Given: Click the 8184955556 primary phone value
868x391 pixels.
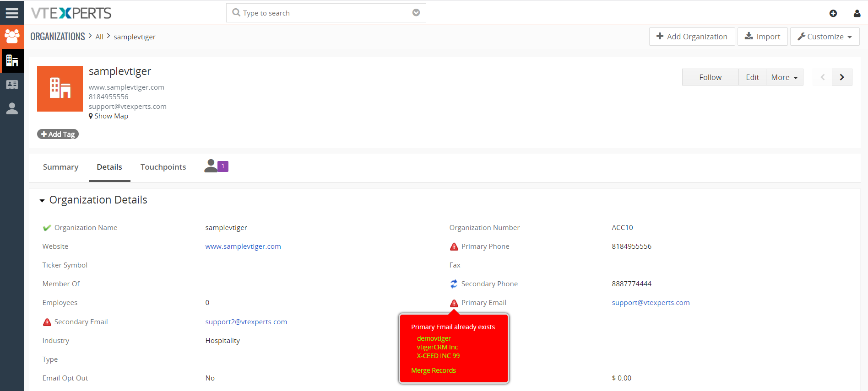Looking at the screenshot, I should (631, 246).
